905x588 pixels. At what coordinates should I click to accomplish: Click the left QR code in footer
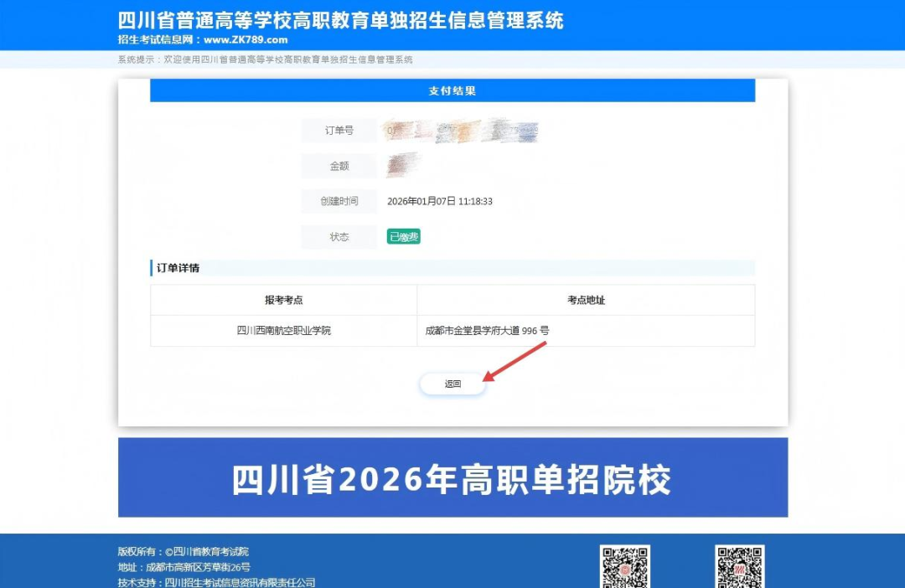click(x=624, y=567)
